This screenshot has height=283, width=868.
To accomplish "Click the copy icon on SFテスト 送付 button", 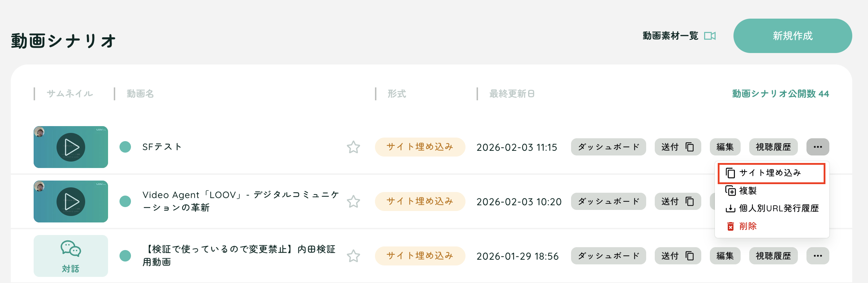I will coord(689,147).
